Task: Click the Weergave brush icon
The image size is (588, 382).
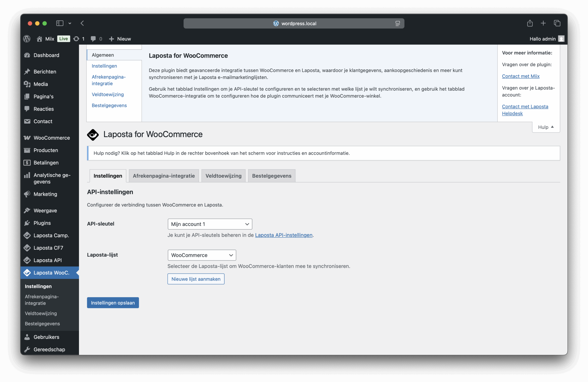Action: click(x=27, y=210)
